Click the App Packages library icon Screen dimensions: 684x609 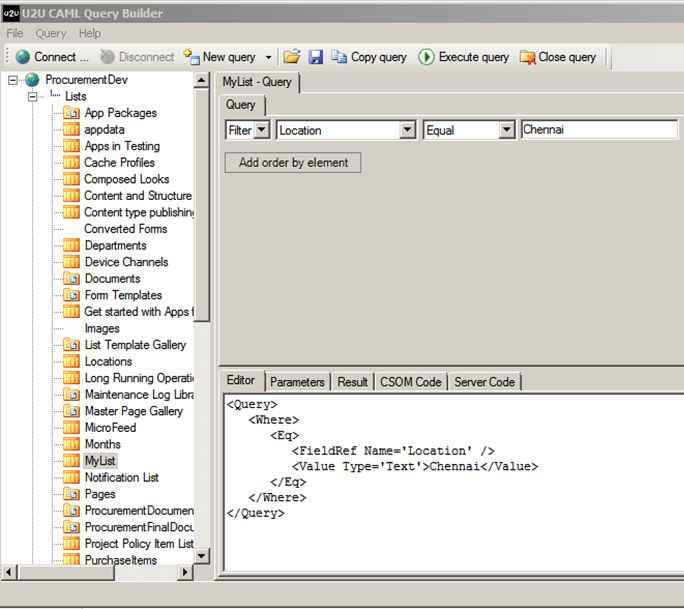click(x=72, y=113)
